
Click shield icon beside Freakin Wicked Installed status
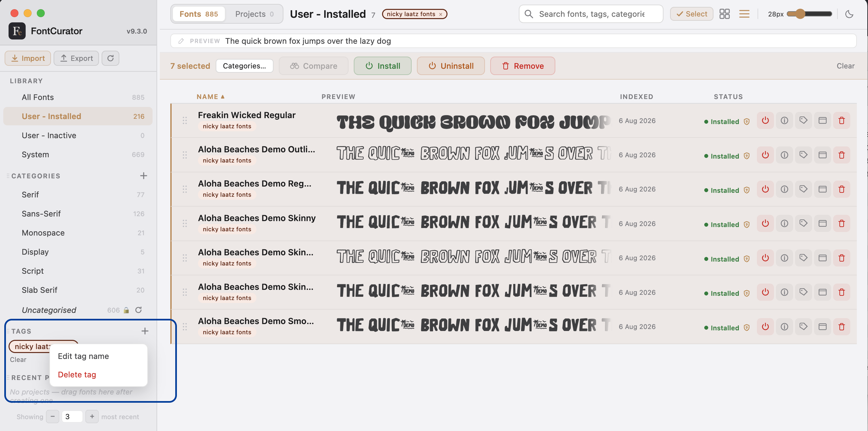tap(747, 121)
